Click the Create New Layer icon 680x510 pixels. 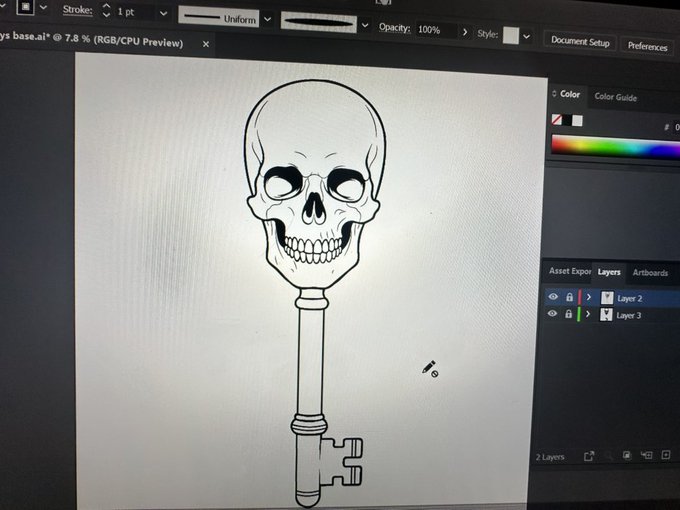(x=666, y=455)
